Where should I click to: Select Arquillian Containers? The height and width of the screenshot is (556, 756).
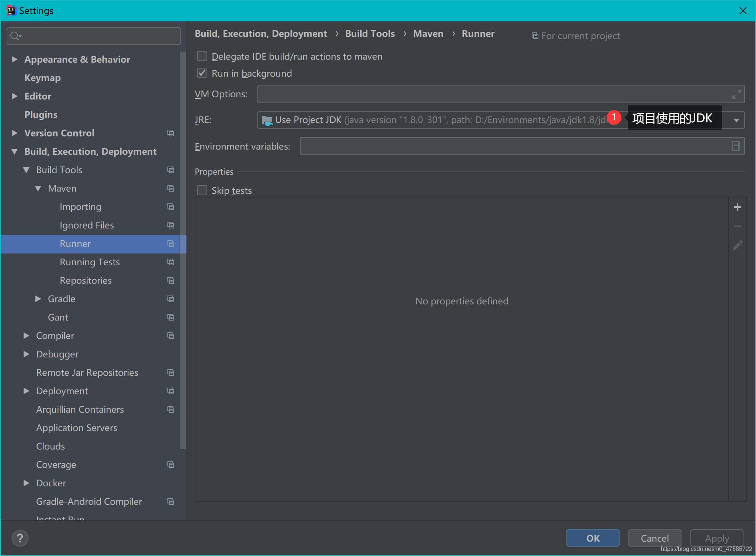[x=80, y=409]
